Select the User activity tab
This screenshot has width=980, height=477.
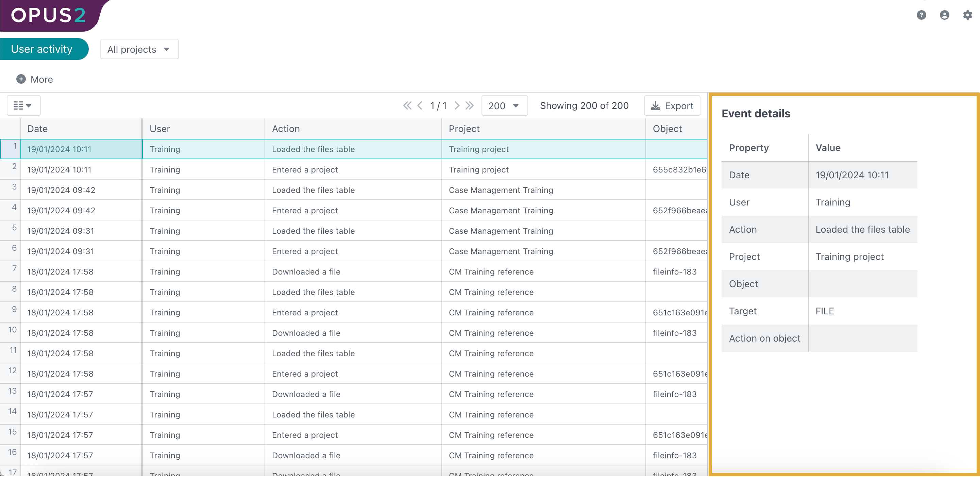[x=42, y=49]
